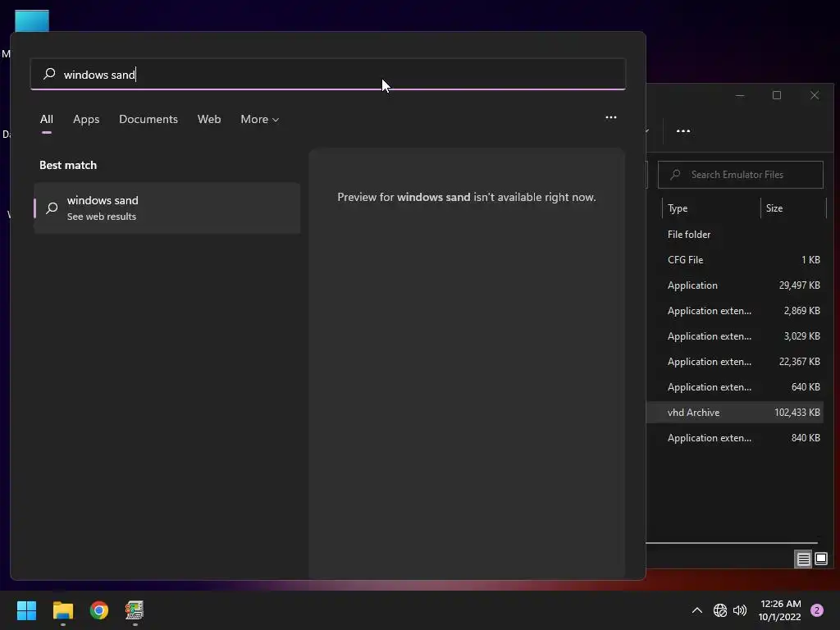
Task: Open the windows sand web result
Action: (167, 208)
